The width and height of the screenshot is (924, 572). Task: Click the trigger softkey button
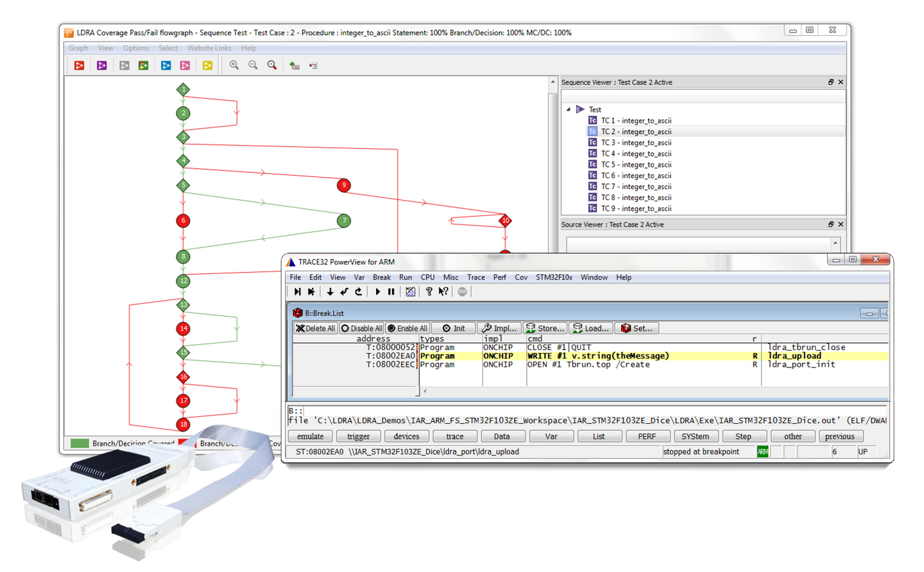tap(359, 437)
